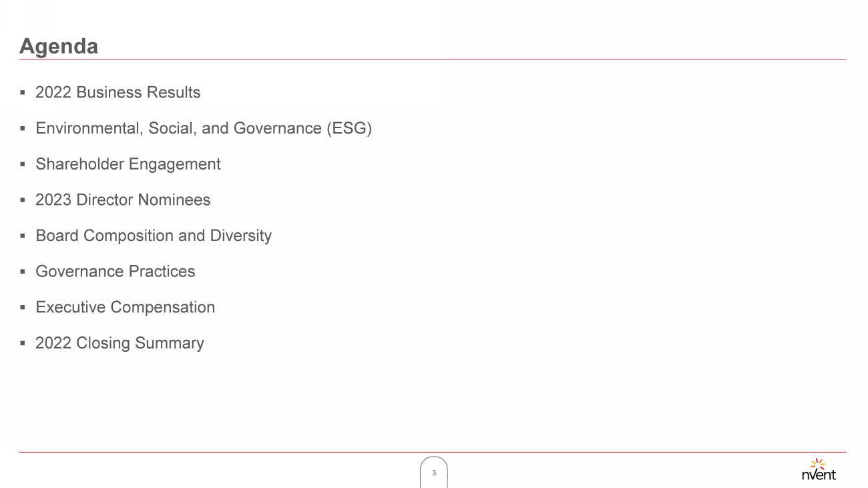Screen dimensions: 868x488
Task: Select the Governance Practices line
Action: 115,272
